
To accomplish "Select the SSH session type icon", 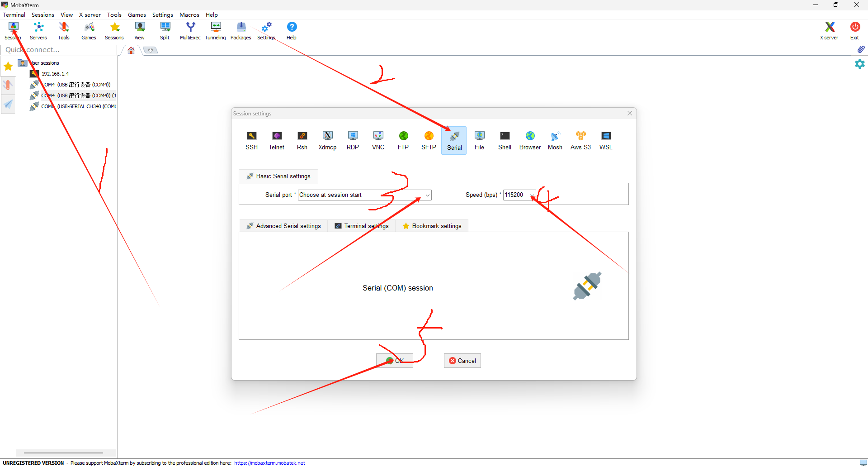I will click(x=251, y=140).
